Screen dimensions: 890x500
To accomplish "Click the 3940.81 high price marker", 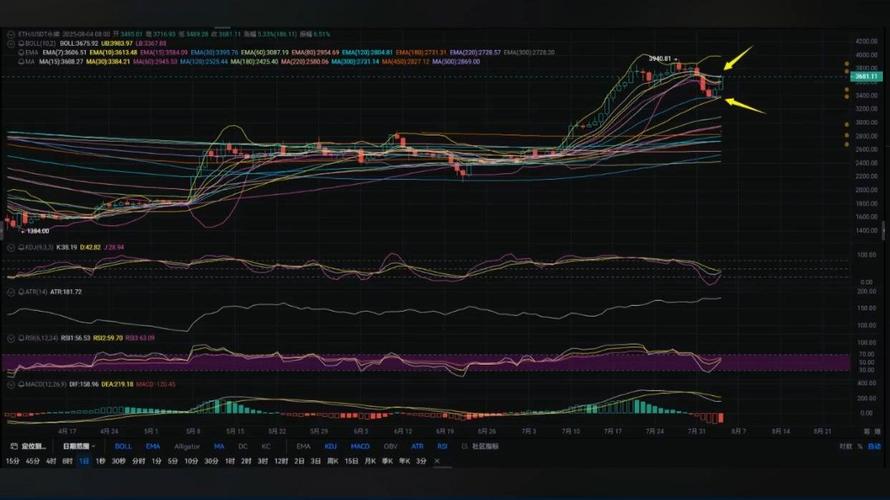I will click(661, 58).
